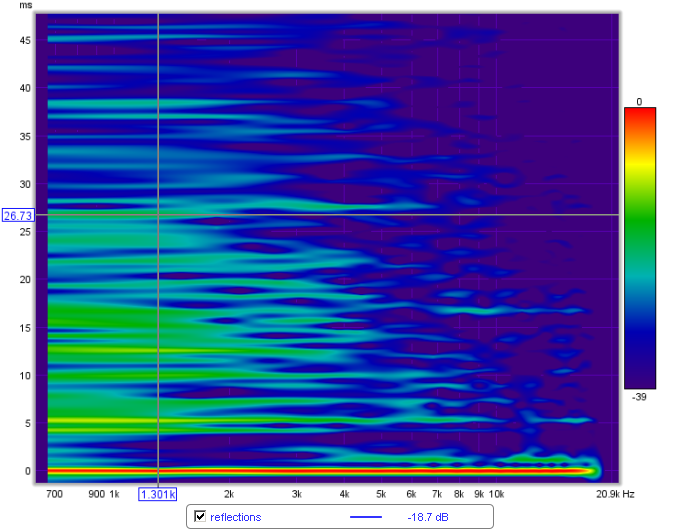Click the 2k frequency axis label
The image size is (681, 530).
coord(229,494)
